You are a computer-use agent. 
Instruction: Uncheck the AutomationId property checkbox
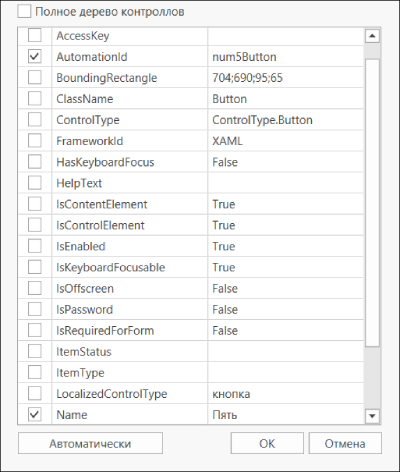(x=35, y=56)
